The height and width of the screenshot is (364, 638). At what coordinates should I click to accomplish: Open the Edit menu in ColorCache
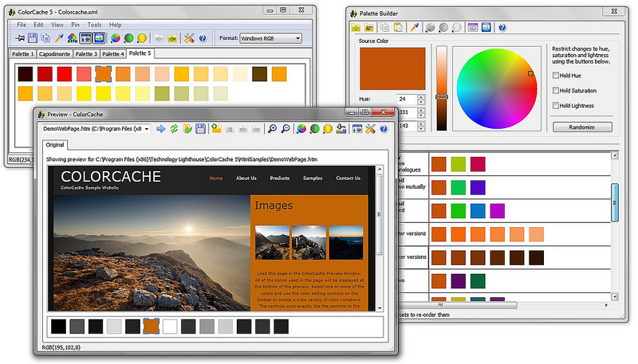tap(38, 25)
